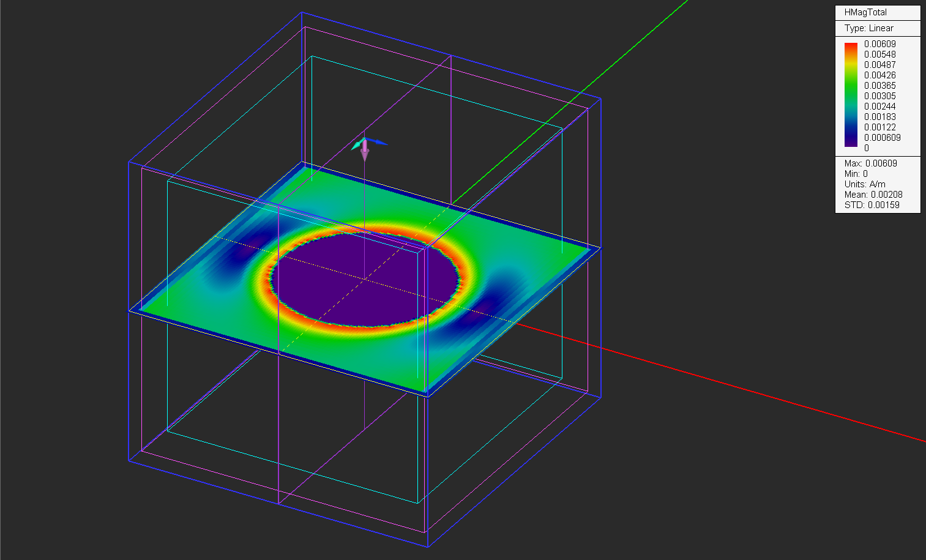Click the 0.00305 scale value in the legend

click(x=879, y=96)
